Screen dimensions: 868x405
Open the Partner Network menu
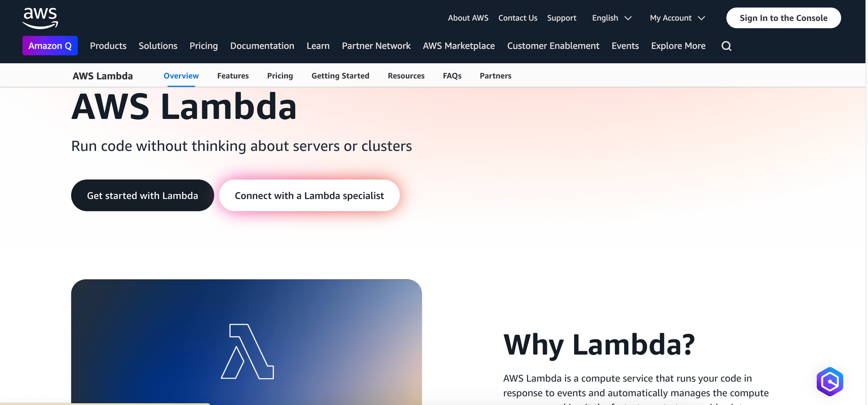pyautogui.click(x=376, y=46)
